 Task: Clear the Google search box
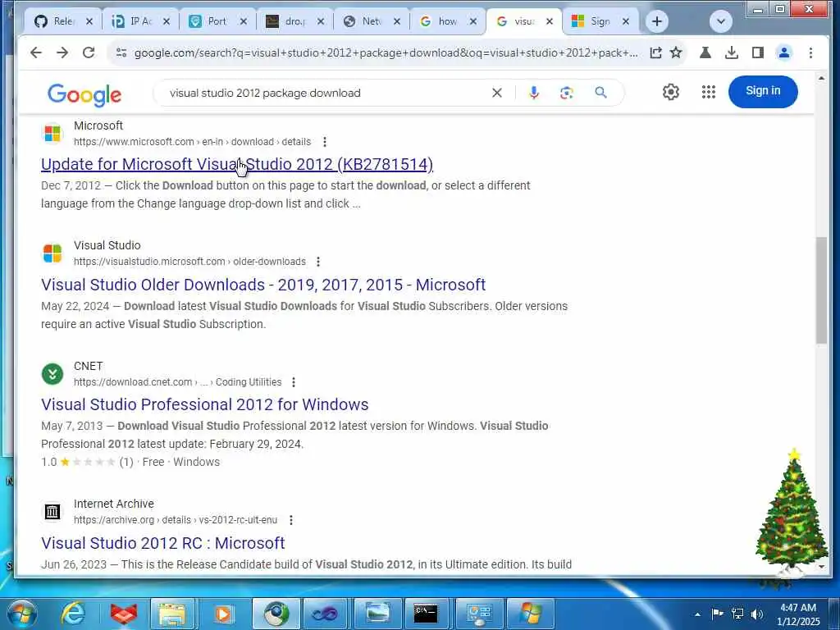coord(496,93)
